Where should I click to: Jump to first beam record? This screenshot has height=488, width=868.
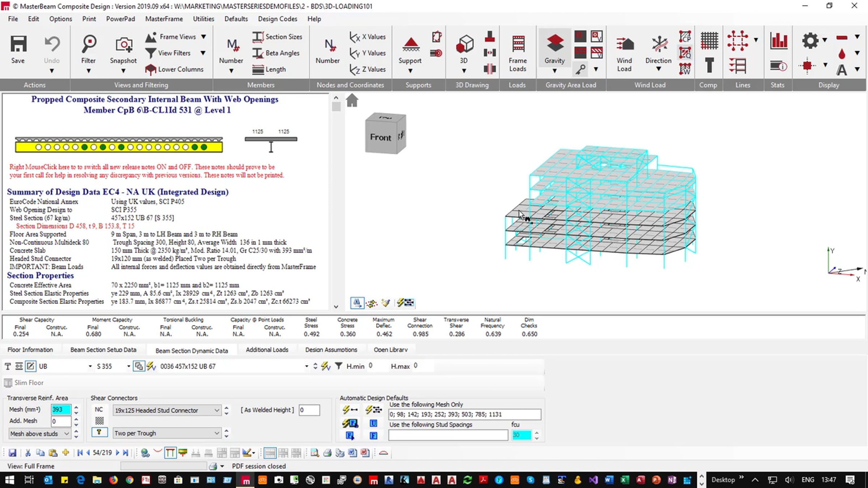(80, 453)
